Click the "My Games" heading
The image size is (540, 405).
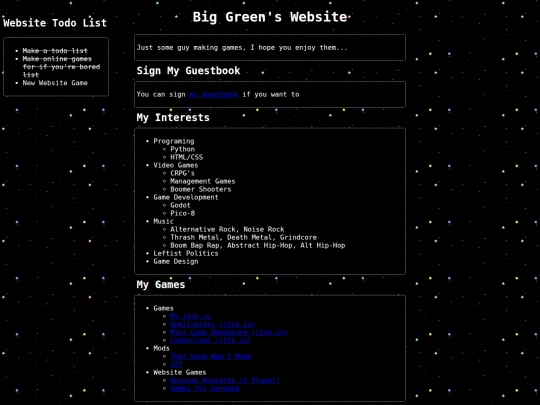161,284
